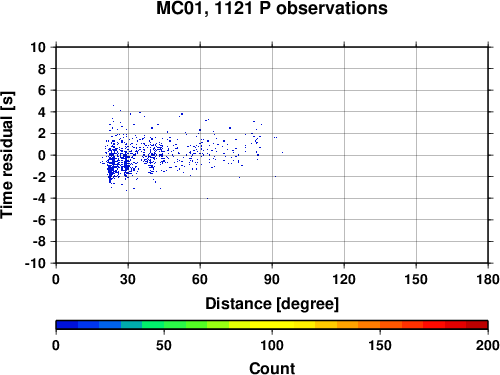Click the x-axis tick label '30'

pos(128,279)
